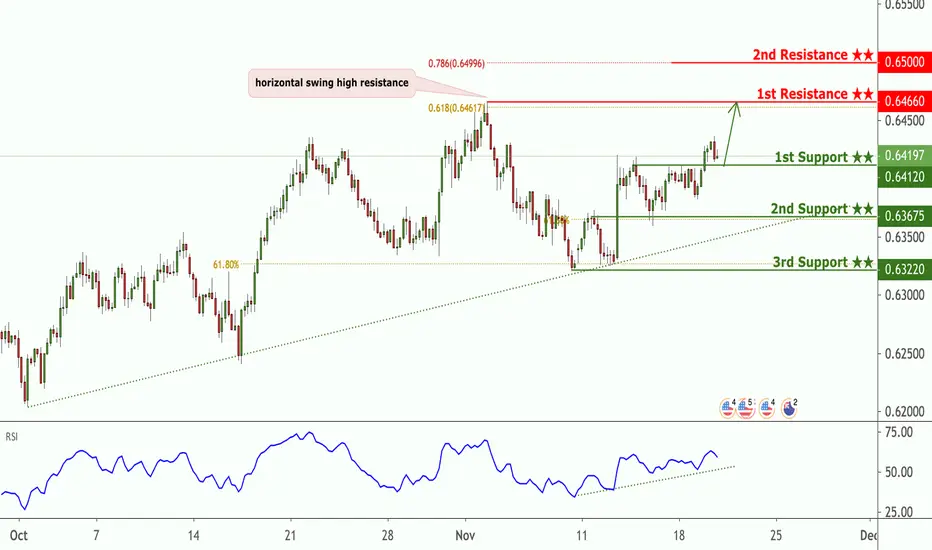
Task: Click the green 0.63220 price tag
Action: [905, 269]
